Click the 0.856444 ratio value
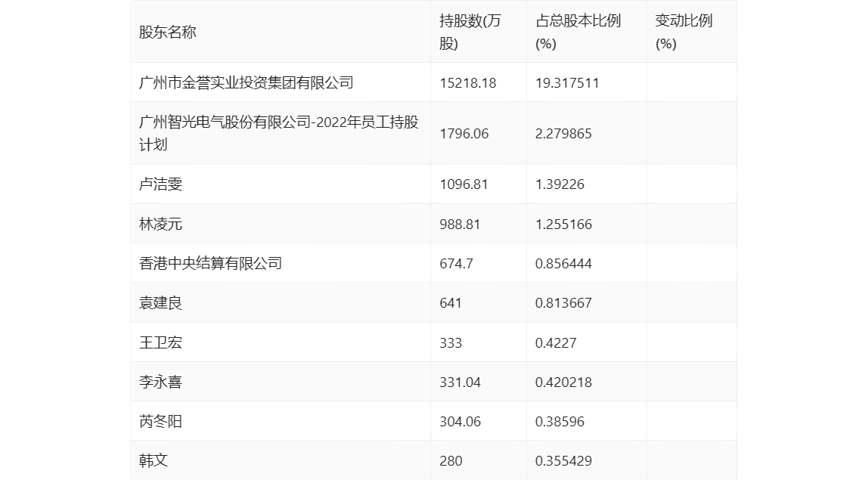Viewport: 868px width, 480px height. [x=563, y=264]
